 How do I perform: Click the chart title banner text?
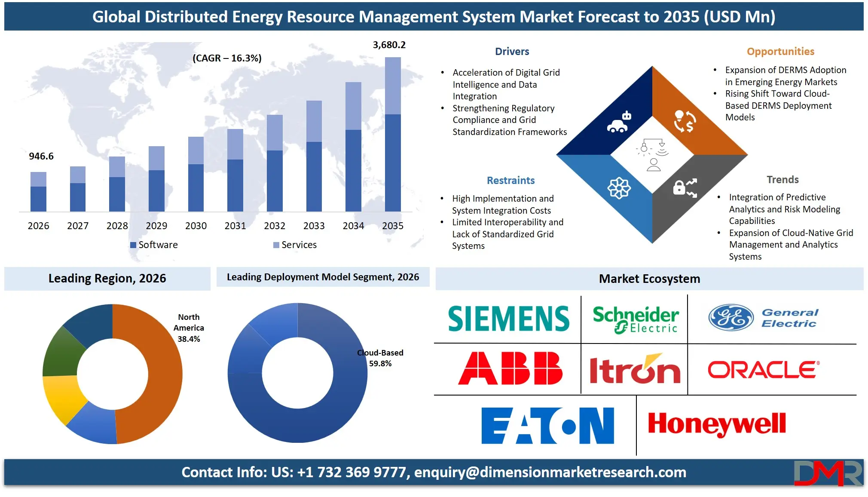[434, 17]
